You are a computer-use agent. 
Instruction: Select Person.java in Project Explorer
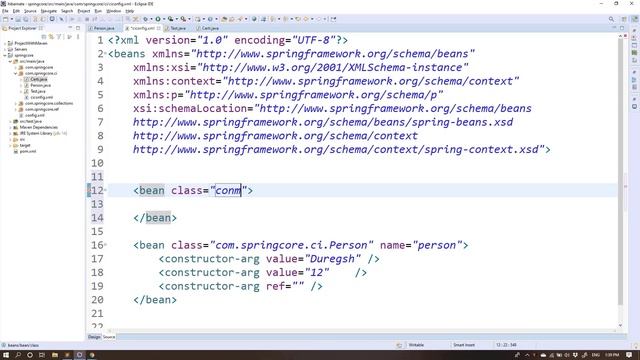[40, 85]
